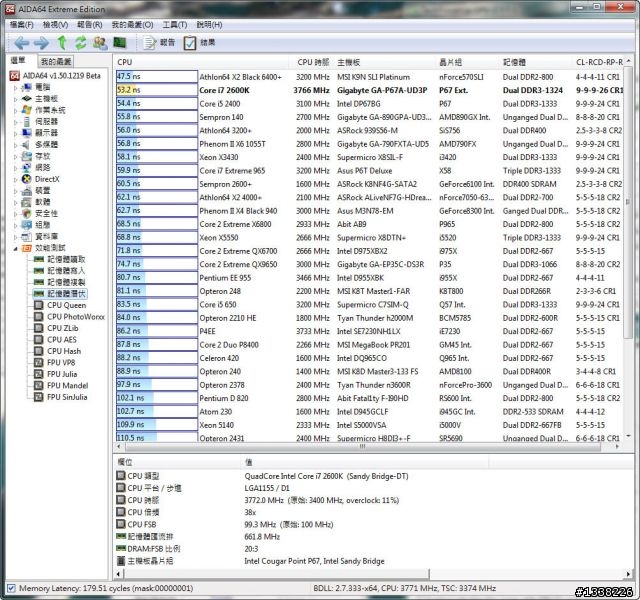Screen dimensions: 640x600
Task: Select the Pentium D 820 row
Action: pyautogui.click(x=369, y=398)
